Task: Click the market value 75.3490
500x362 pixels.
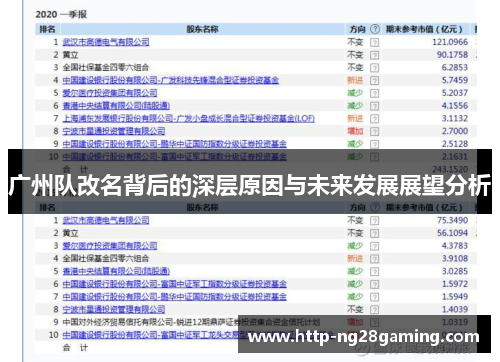Action: (x=452, y=220)
